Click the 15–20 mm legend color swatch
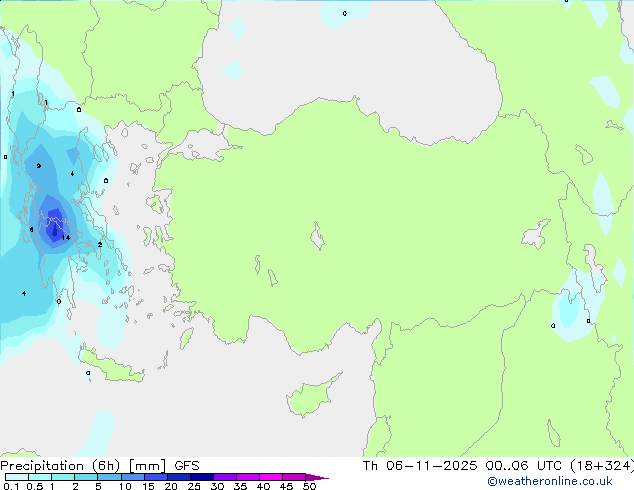 click(156, 477)
